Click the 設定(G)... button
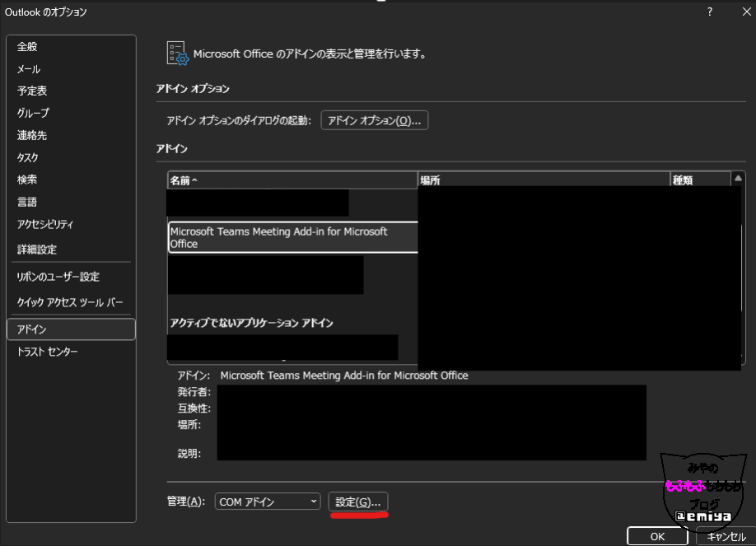Image resolution: width=756 pixels, height=546 pixels. (358, 502)
